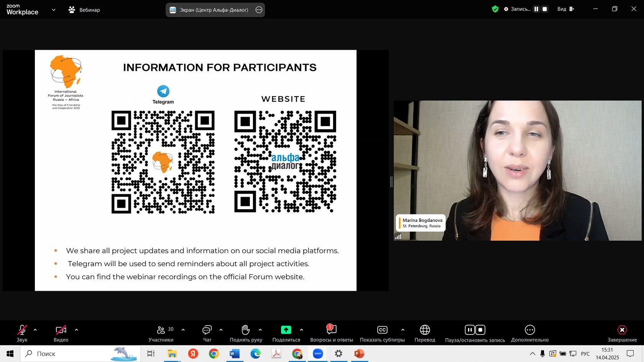Click network icon in system tray
The image size is (644, 362).
pos(573,354)
